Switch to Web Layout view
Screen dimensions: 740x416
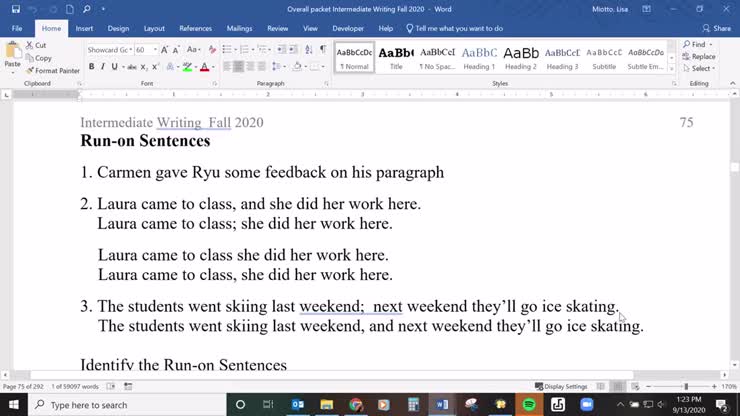635,386
